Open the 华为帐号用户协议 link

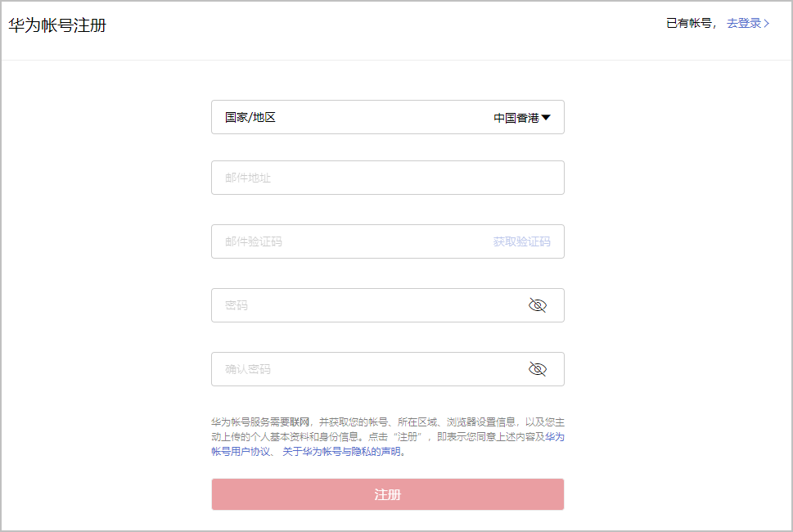241,451
